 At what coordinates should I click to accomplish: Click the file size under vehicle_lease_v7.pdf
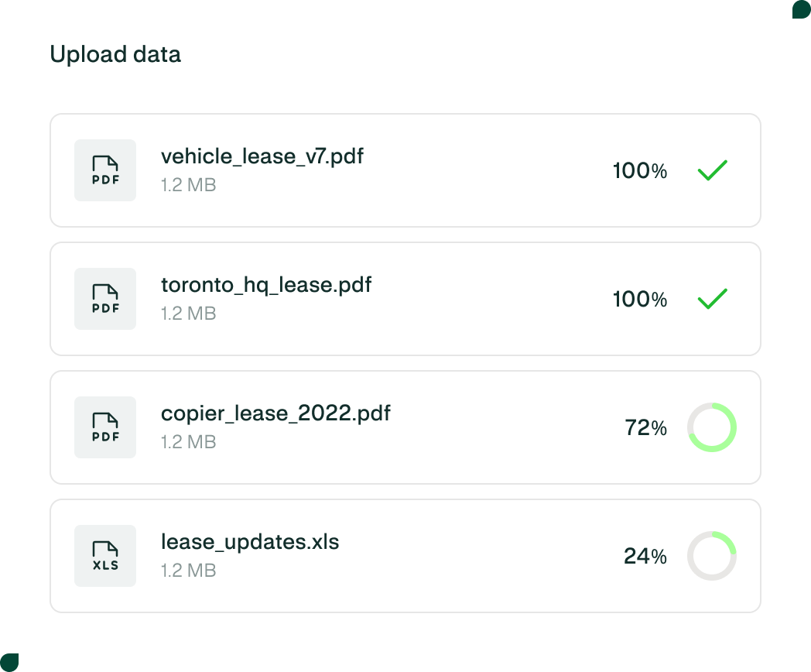(x=188, y=185)
